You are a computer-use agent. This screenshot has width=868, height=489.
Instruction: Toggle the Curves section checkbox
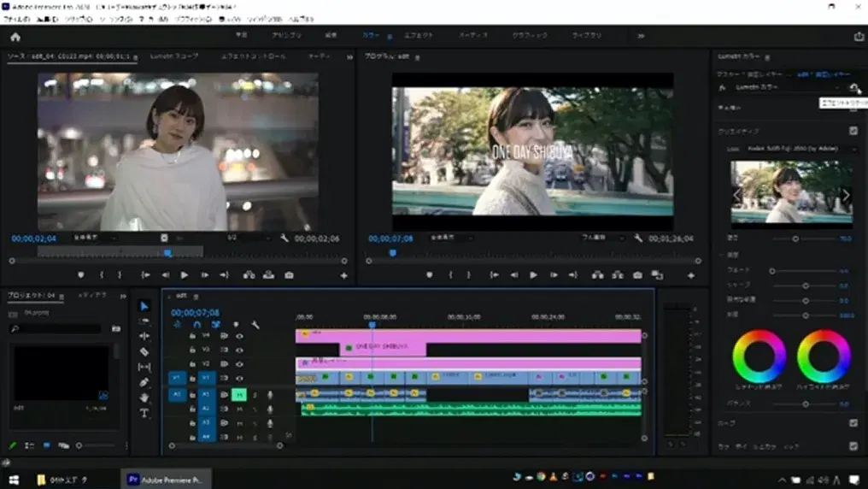pyautogui.click(x=853, y=423)
